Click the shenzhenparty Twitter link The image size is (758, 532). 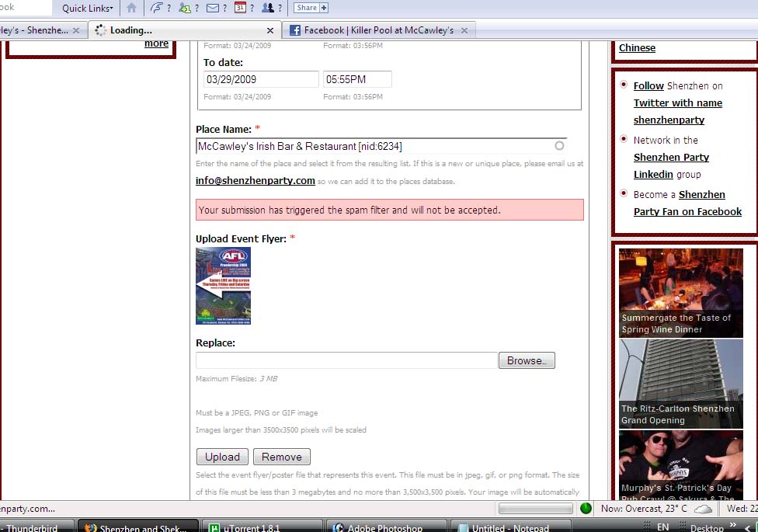tap(669, 120)
